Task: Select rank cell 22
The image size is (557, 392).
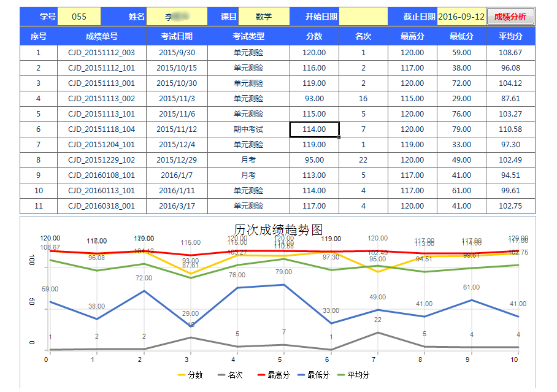Action: point(363,160)
